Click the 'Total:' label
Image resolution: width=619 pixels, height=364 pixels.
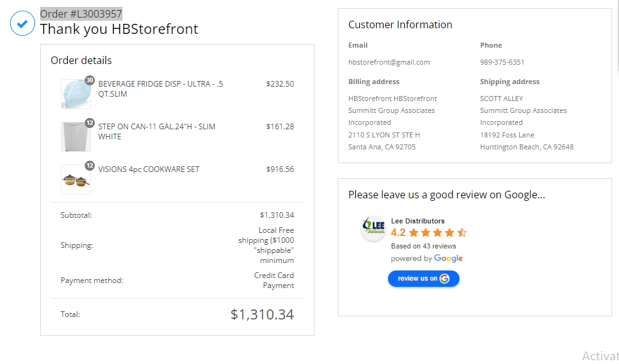[x=70, y=314]
